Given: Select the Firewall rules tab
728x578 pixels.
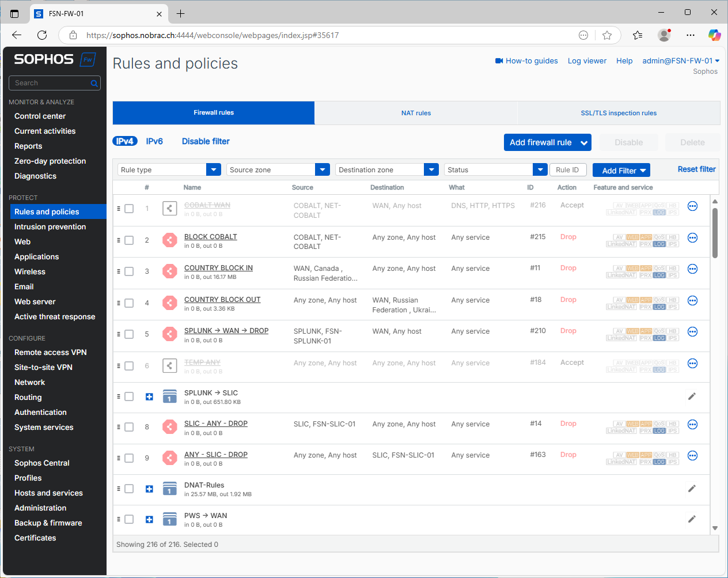Looking at the screenshot, I should [x=214, y=113].
